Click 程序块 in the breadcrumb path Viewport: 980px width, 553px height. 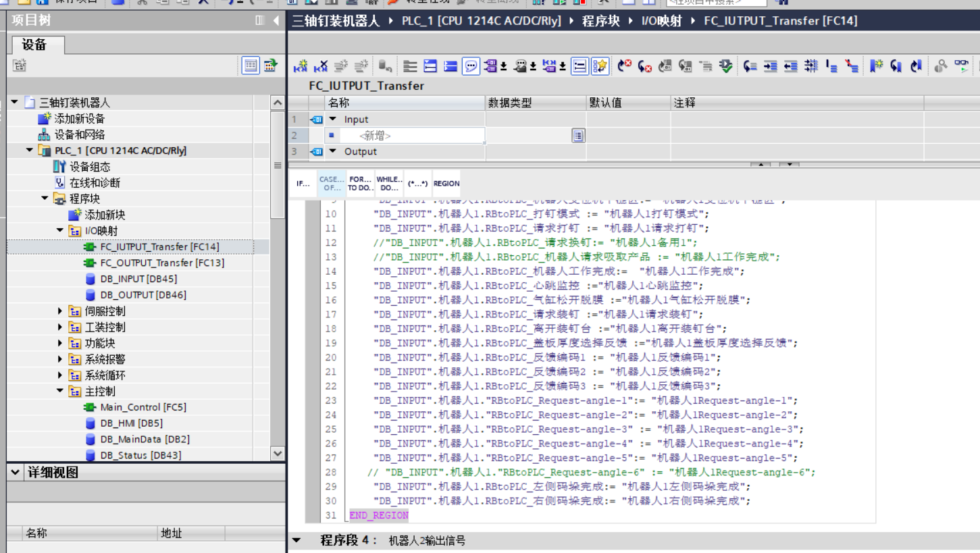coord(600,21)
